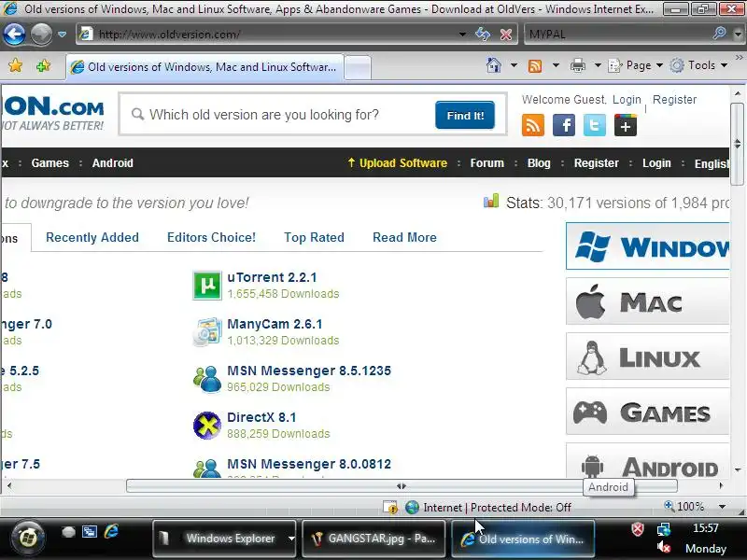
Task: Click the DirectX 8.1 icon
Action: click(x=207, y=426)
